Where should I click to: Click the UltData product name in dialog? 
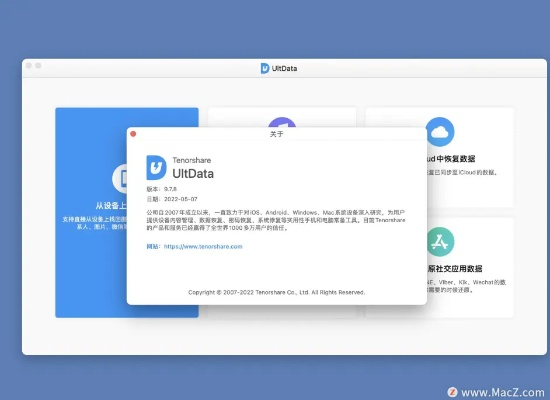[193, 174]
